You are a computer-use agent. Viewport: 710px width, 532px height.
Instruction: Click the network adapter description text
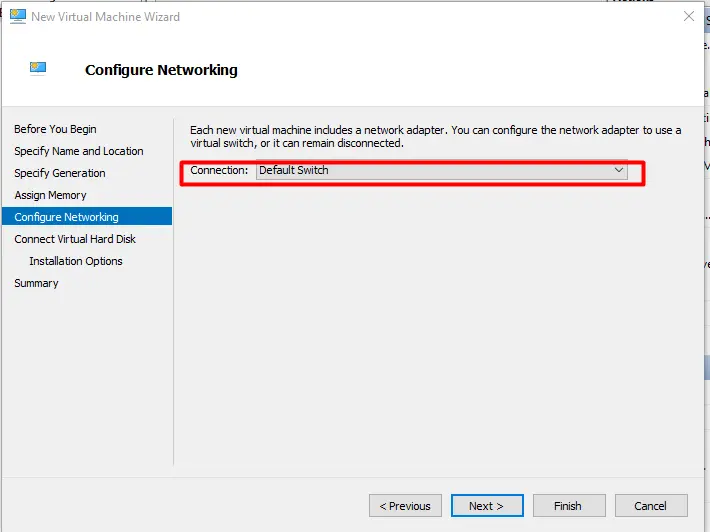pos(435,137)
